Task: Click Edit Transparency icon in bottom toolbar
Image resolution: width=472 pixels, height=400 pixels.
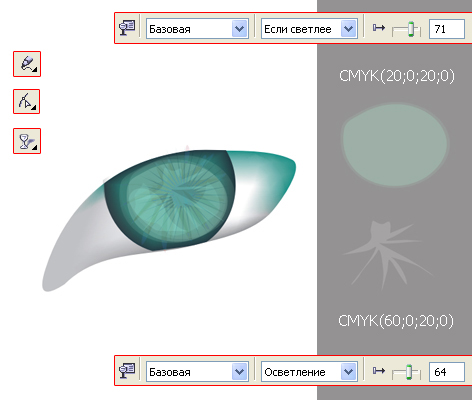Action: click(127, 371)
